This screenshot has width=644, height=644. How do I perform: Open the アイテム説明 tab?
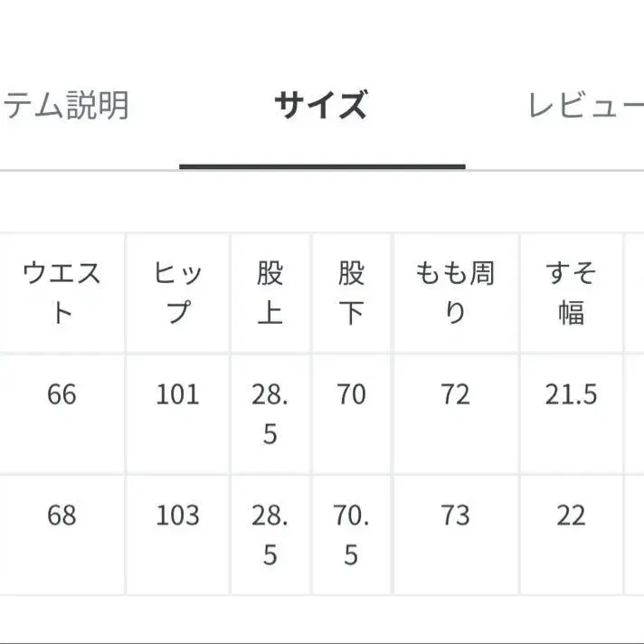65,107
